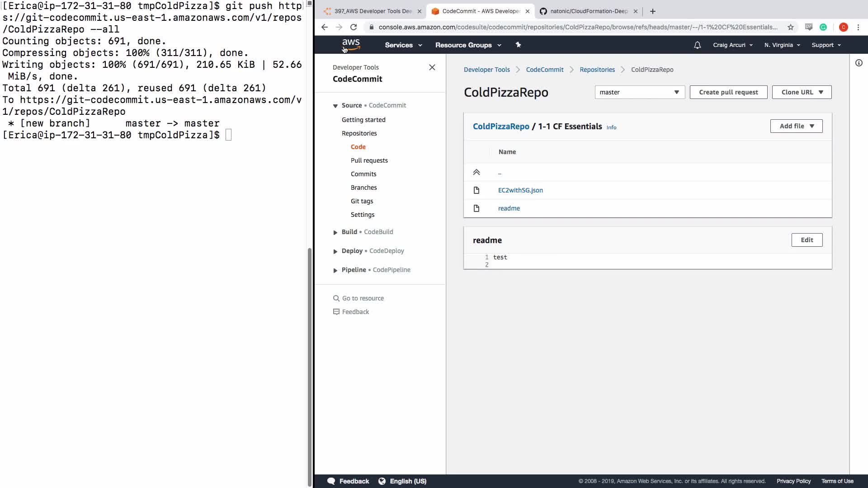The height and width of the screenshot is (488, 868).
Task: Reload the page with browser refresh icon
Action: coord(354,27)
